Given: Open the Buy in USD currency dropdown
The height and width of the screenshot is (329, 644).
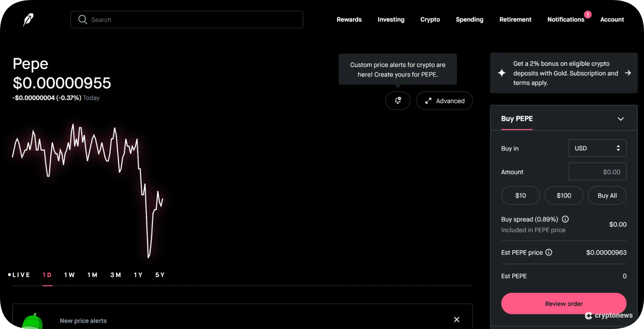Looking at the screenshot, I should click(x=597, y=148).
